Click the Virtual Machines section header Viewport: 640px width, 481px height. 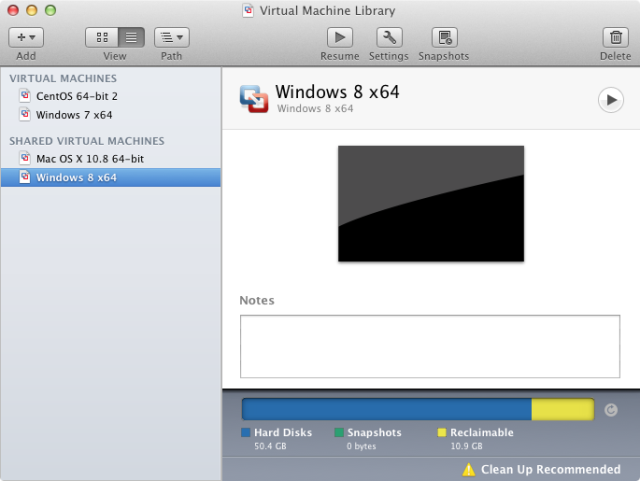[63, 78]
